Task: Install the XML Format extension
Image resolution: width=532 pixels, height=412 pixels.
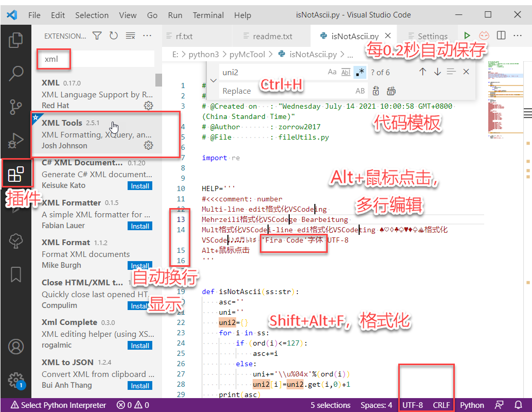Action: point(140,266)
